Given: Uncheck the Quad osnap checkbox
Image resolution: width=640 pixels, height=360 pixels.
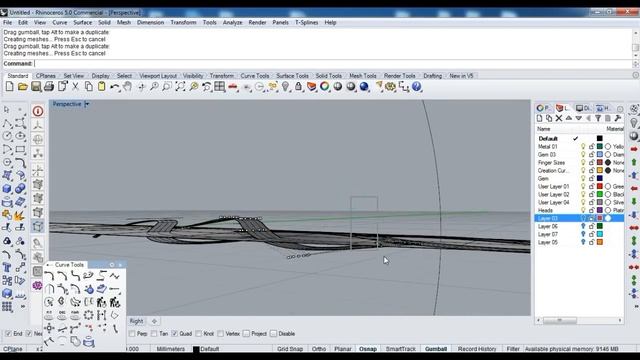Looking at the screenshot, I should [175, 333].
